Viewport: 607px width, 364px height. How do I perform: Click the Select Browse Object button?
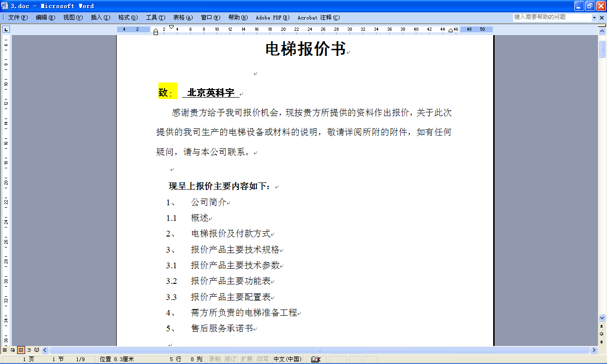click(x=602, y=334)
